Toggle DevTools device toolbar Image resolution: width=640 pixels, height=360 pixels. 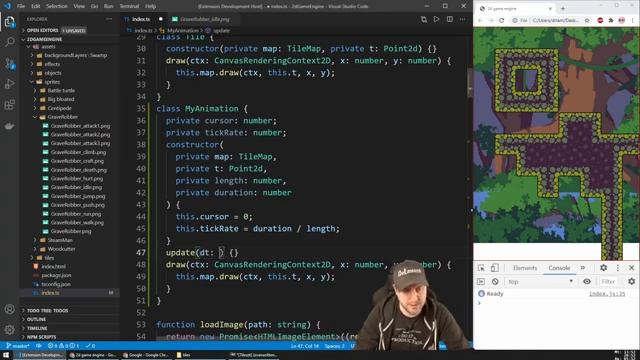click(494, 268)
